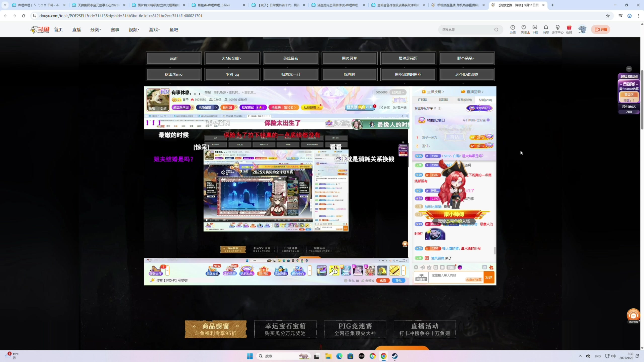The image size is (644, 362).
Task: Toggle the 高能 chat filter
Action: [x=451, y=267]
